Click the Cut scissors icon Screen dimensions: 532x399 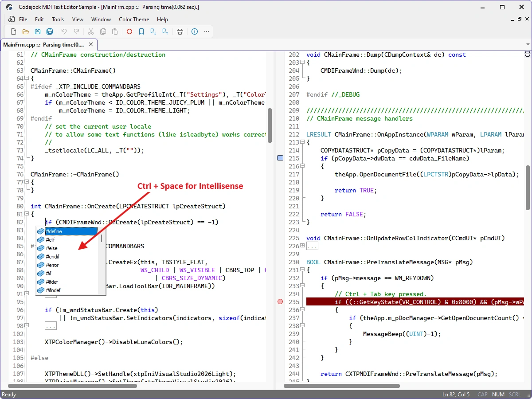coord(91,31)
